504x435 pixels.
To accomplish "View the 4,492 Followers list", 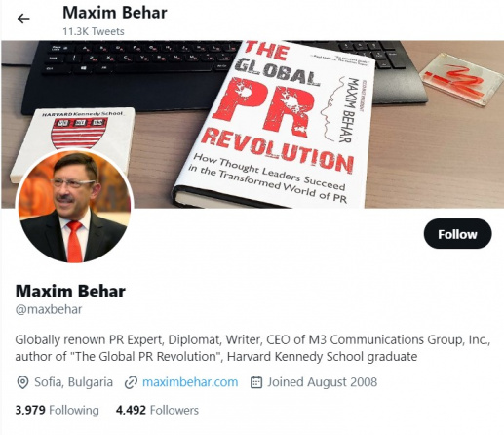I will coord(157,410).
